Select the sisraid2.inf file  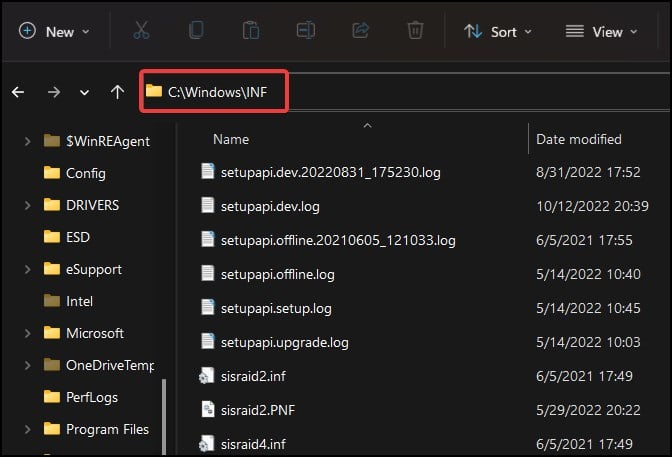click(x=253, y=376)
